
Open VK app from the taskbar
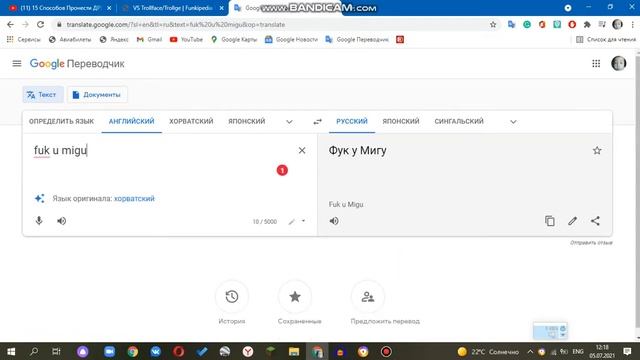[155, 351]
